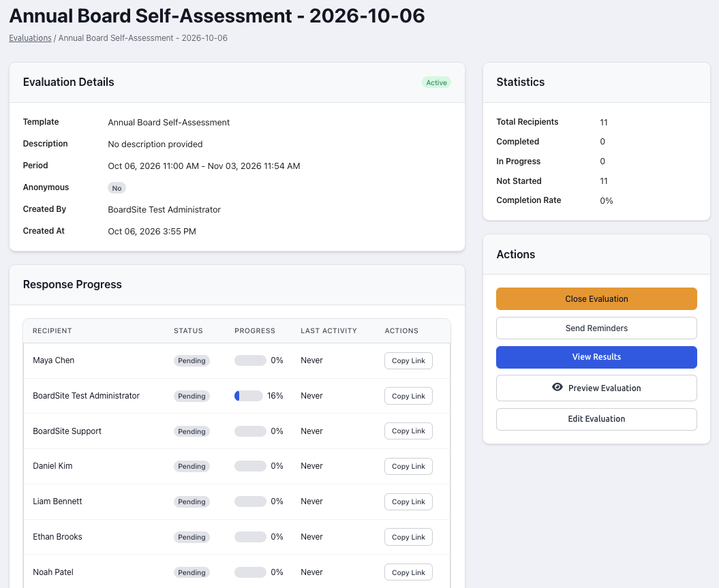Send reminders to recipients
Viewport: 719px width, 588px height.
click(596, 328)
